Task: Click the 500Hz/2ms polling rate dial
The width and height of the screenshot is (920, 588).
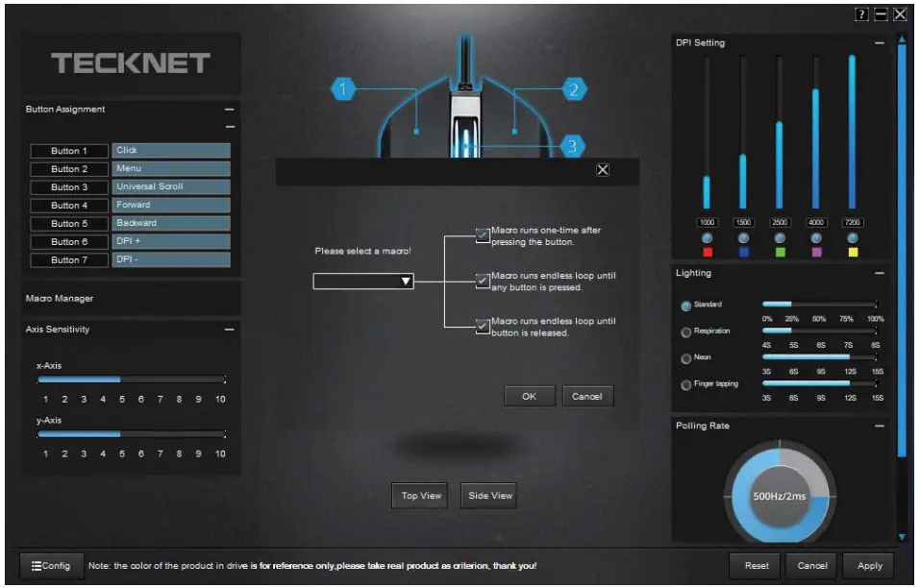Action: [780, 496]
